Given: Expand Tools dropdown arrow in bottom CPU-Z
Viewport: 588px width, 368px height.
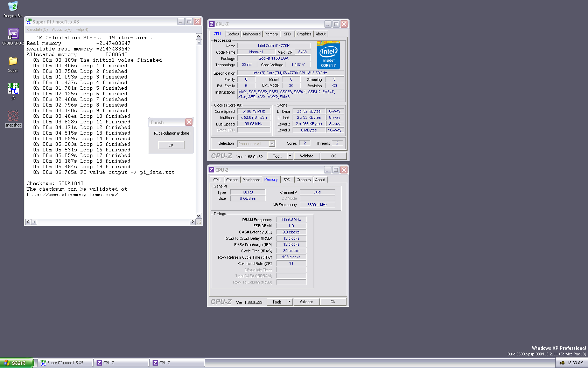Looking at the screenshot, I should point(289,302).
